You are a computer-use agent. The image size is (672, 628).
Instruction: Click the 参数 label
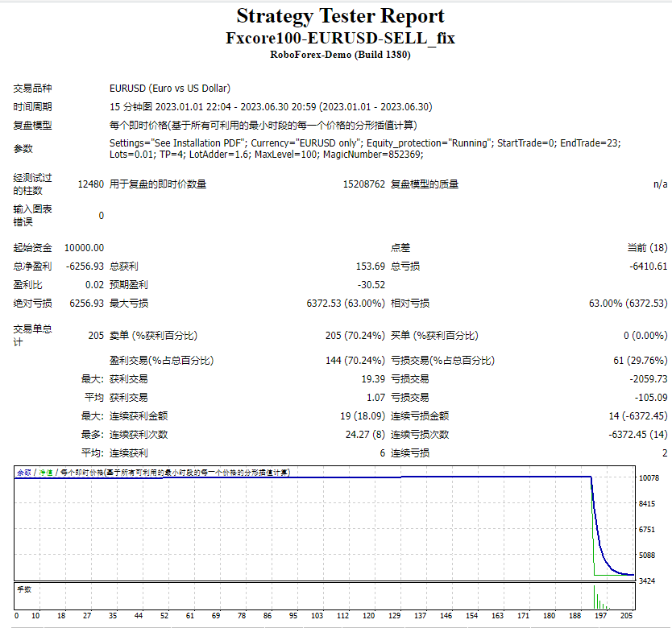coord(23,149)
